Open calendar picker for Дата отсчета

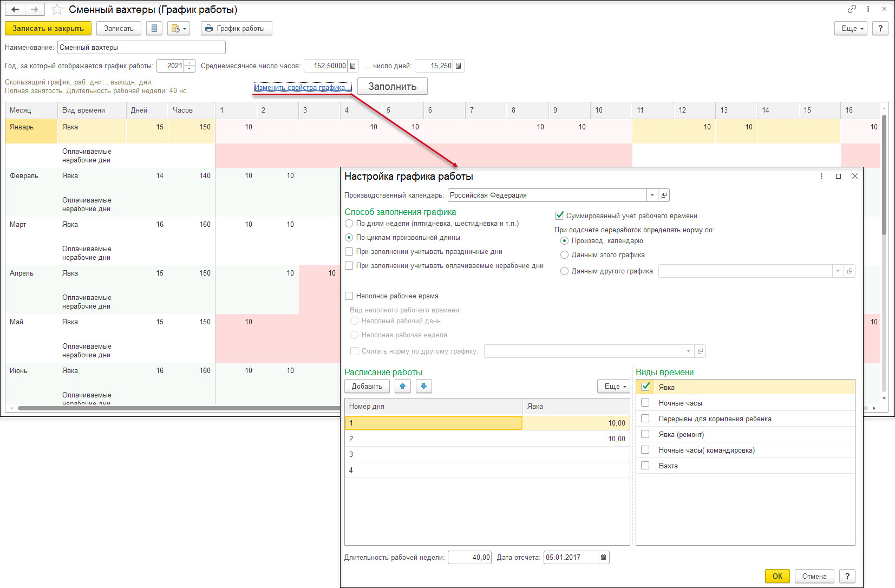[x=604, y=557]
